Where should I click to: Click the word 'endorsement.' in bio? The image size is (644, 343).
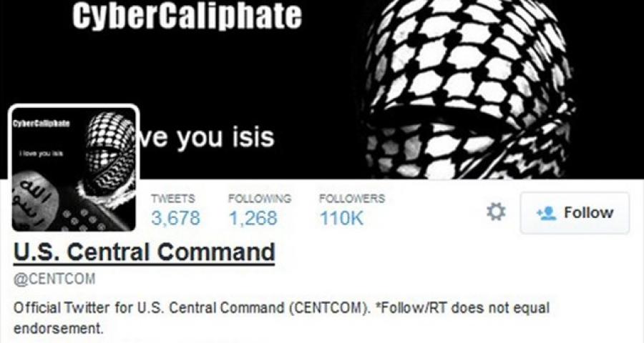click(58, 329)
